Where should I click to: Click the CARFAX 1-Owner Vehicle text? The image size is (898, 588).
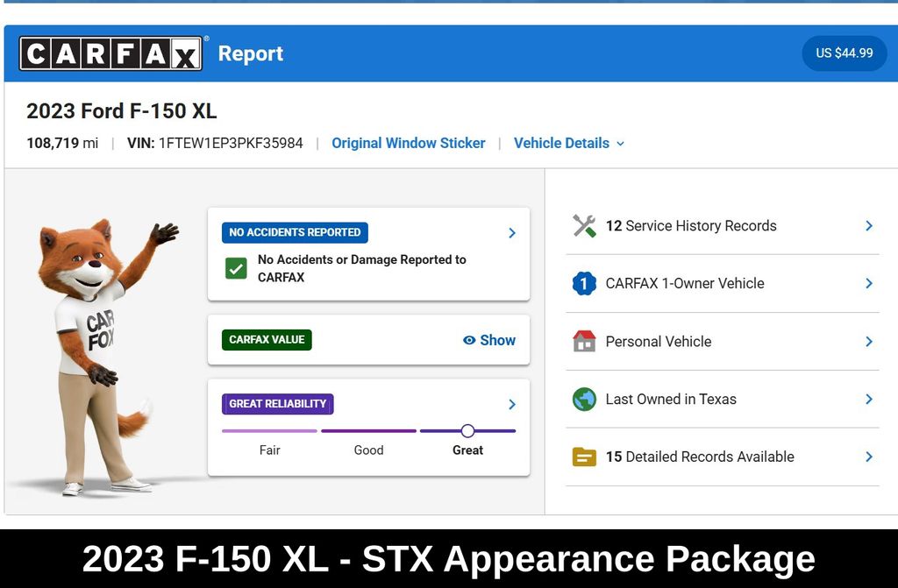685,283
